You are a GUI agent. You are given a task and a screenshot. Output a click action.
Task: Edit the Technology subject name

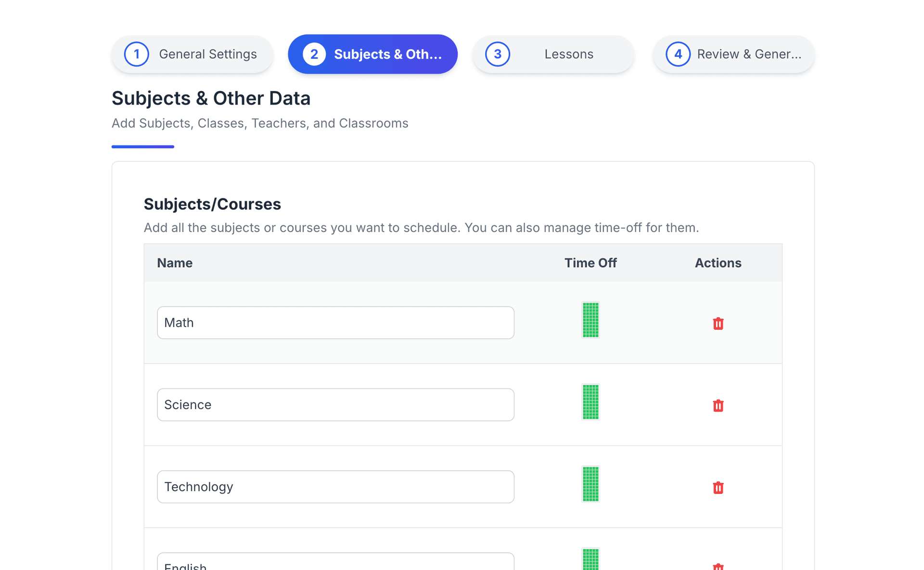(335, 487)
